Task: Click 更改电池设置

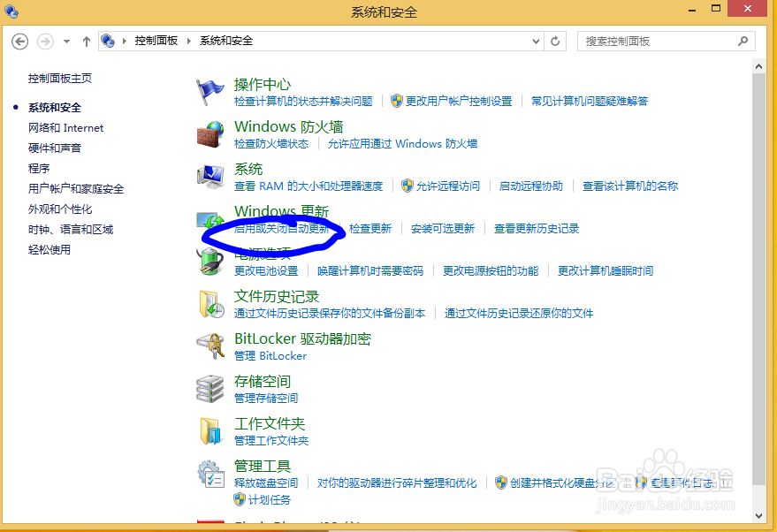Action: [x=266, y=271]
